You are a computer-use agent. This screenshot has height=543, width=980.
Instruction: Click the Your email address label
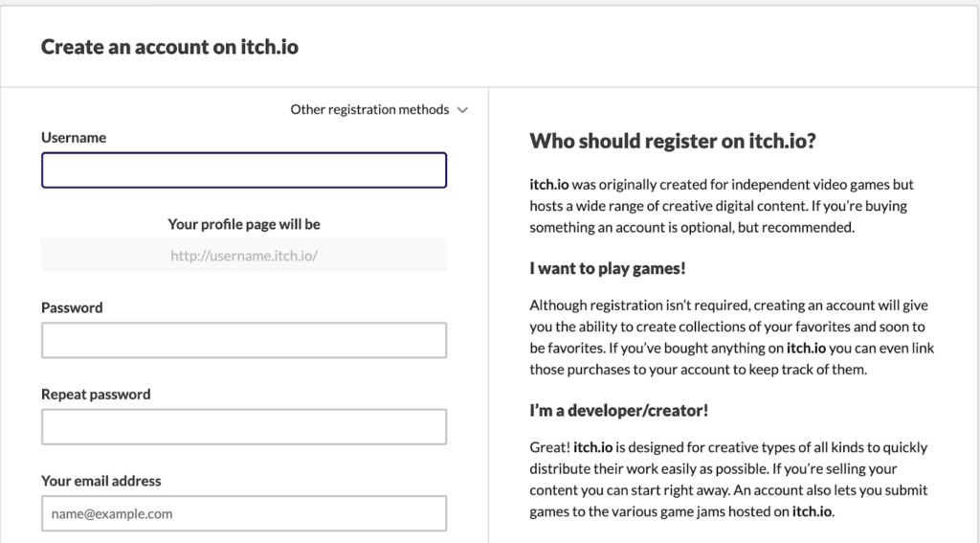tap(100, 481)
